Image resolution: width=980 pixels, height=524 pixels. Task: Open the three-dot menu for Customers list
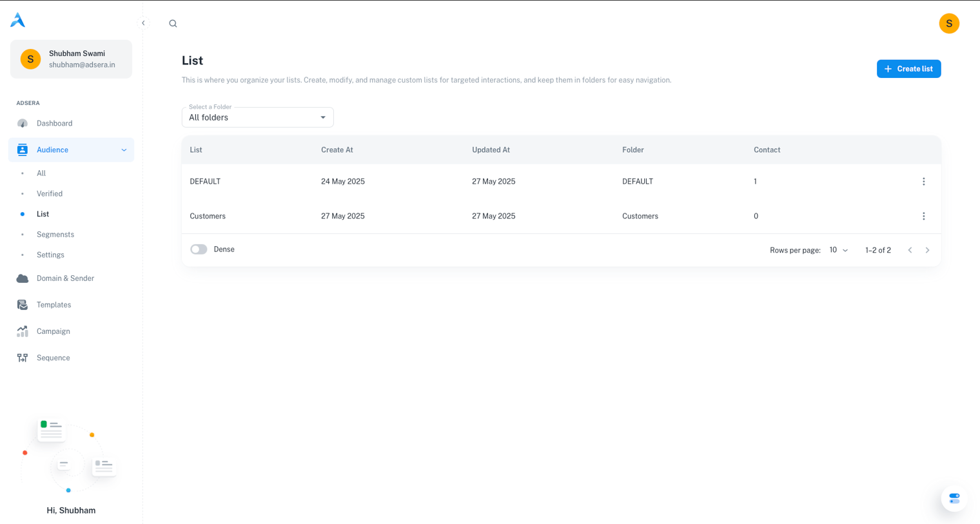(x=923, y=217)
